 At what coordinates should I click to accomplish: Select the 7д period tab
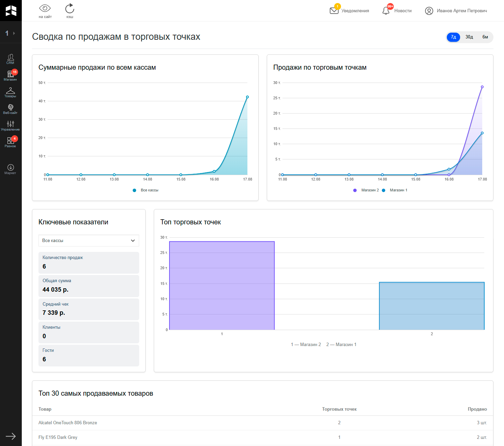[453, 37]
